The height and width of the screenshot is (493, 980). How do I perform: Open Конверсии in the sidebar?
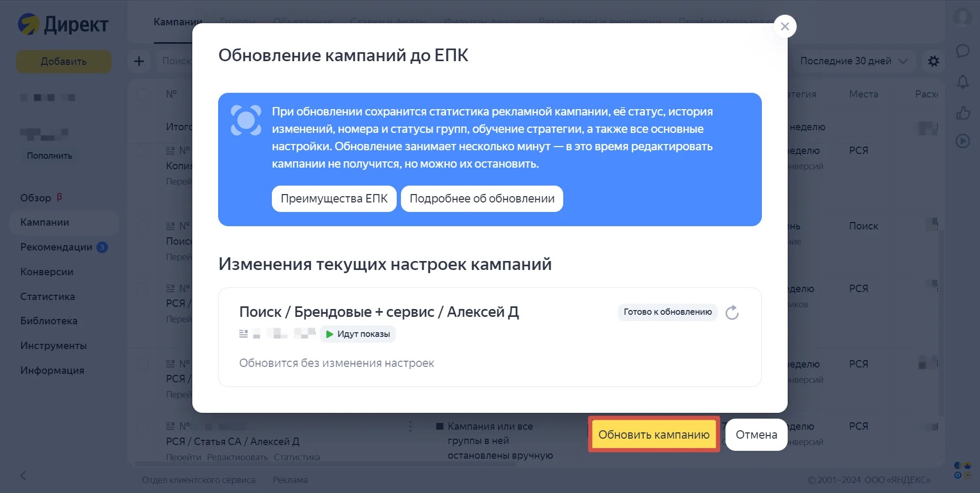pyautogui.click(x=47, y=272)
